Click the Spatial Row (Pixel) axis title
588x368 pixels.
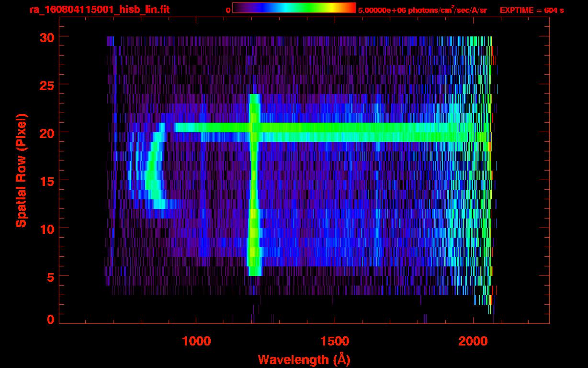click(x=21, y=171)
